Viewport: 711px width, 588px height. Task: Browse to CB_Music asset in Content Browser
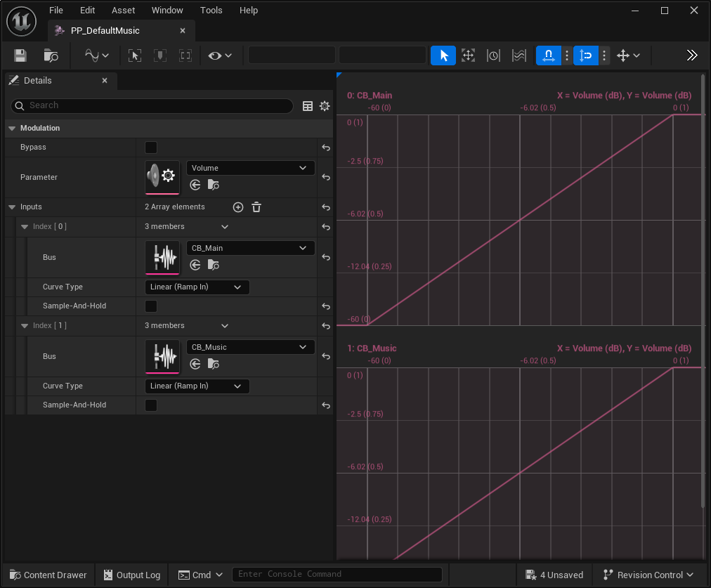click(213, 364)
